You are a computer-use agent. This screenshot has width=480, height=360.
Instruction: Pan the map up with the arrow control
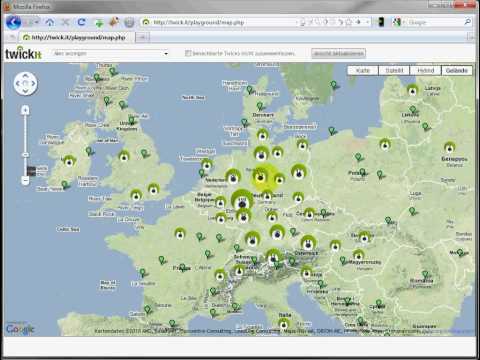[x=25, y=76]
